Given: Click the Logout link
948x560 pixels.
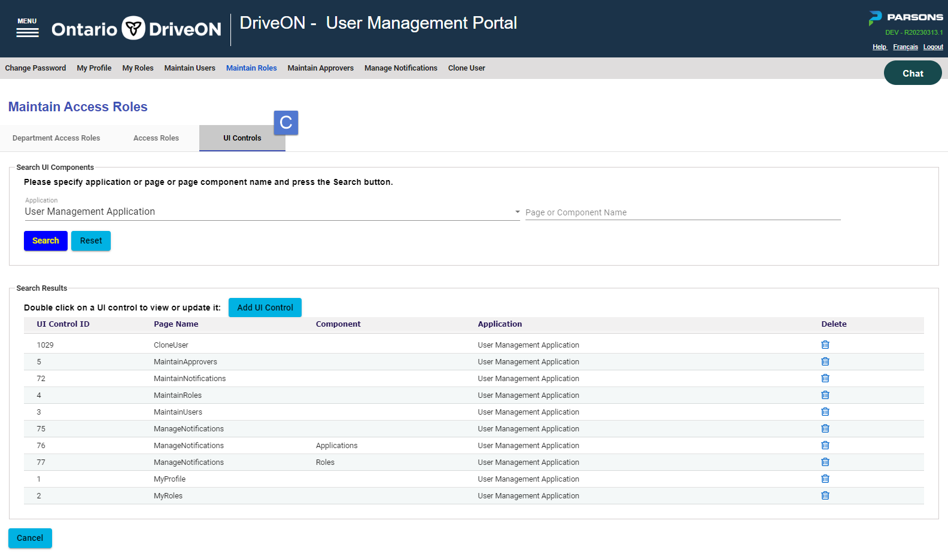Looking at the screenshot, I should coord(933,47).
